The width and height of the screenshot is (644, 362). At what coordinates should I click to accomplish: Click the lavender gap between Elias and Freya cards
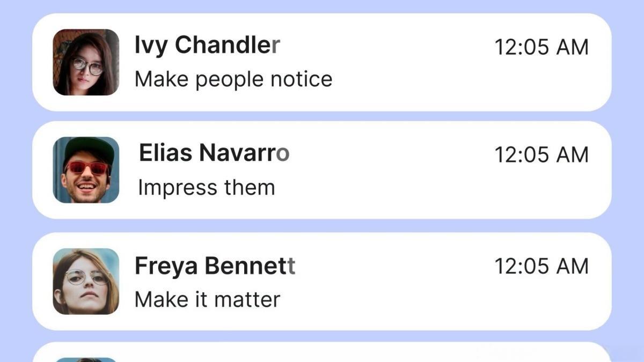click(322, 226)
